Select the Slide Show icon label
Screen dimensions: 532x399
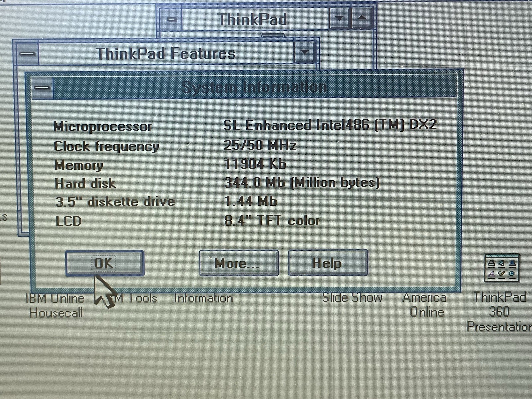click(352, 297)
